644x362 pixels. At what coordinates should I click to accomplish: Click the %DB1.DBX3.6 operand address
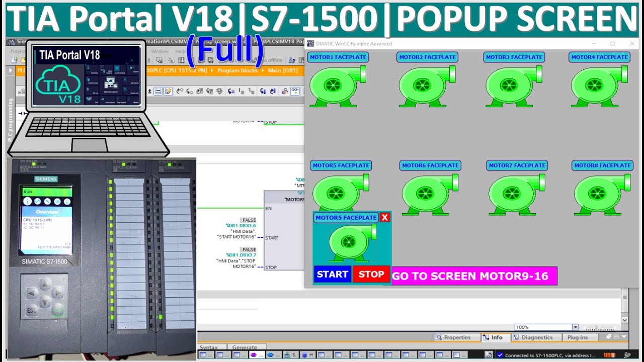click(x=241, y=226)
